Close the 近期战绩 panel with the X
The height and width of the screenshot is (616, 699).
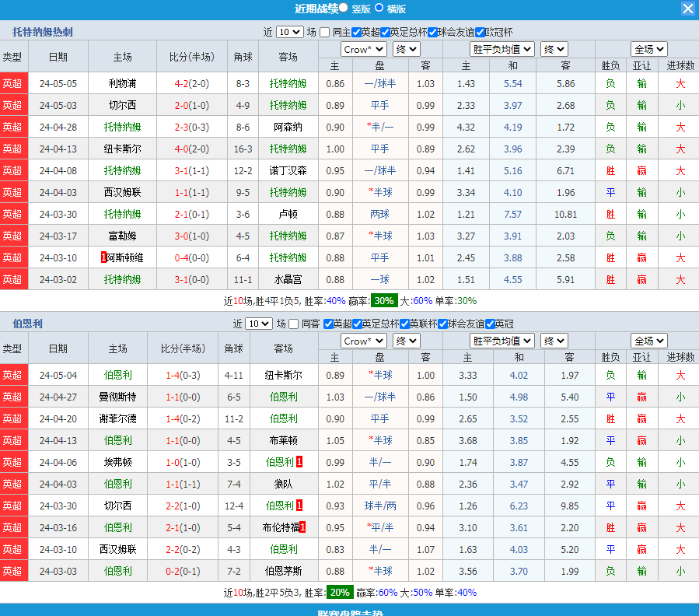point(688,9)
